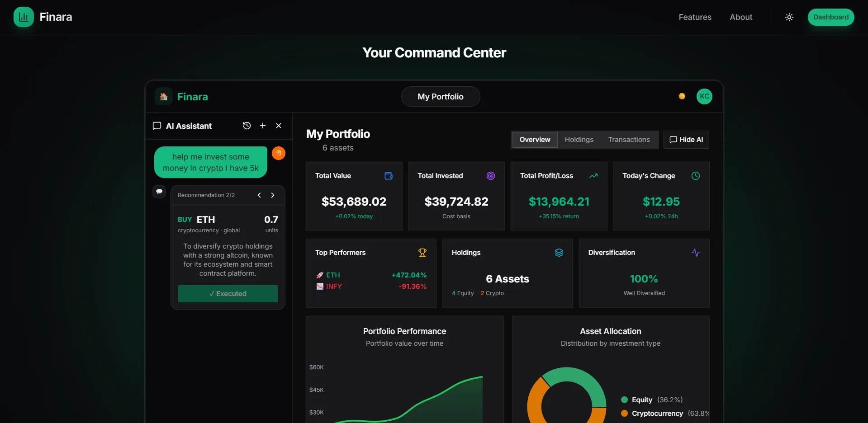Image resolution: width=868 pixels, height=423 pixels.
Task: Click the Hide AI button
Action: point(686,140)
